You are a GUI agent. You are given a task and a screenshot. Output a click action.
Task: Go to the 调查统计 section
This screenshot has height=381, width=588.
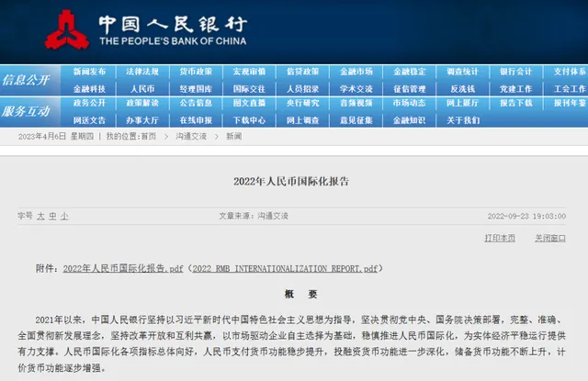click(462, 71)
